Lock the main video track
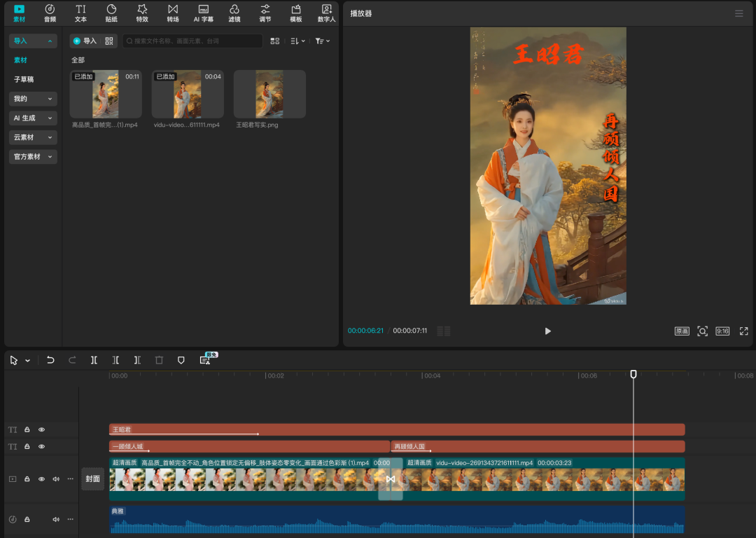 tap(27, 479)
